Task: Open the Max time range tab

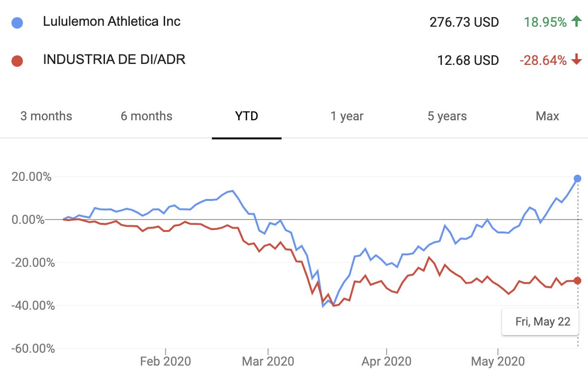Action: (547, 116)
